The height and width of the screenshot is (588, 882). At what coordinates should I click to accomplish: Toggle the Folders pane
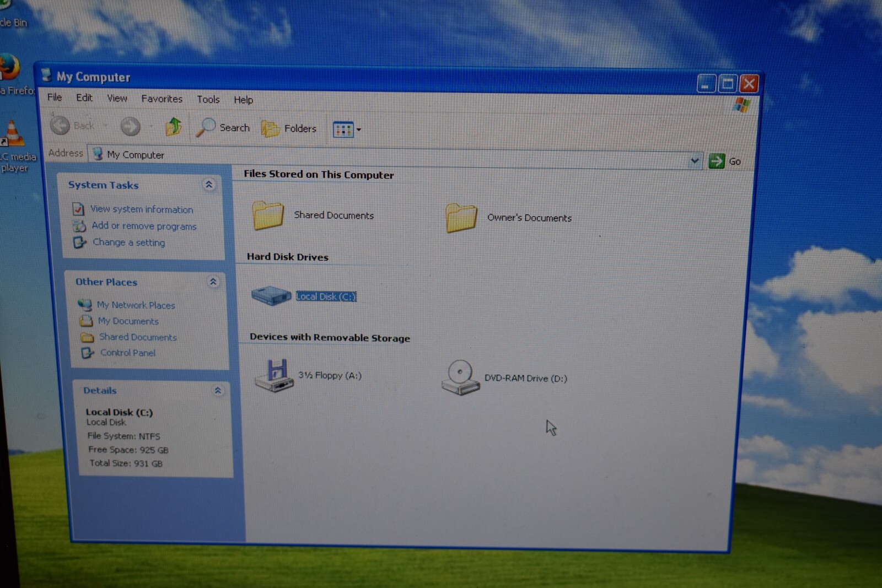coord(289,128)
